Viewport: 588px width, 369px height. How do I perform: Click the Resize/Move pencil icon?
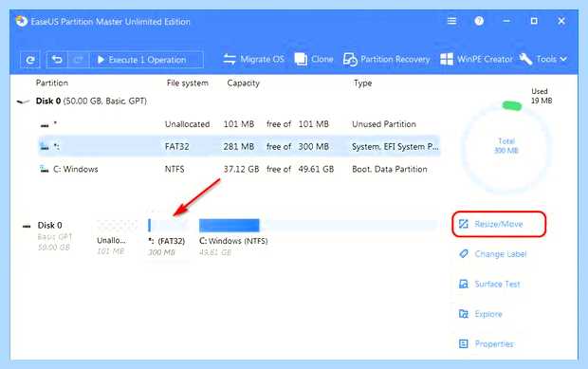pyautogui.click(x=464, y=224)
